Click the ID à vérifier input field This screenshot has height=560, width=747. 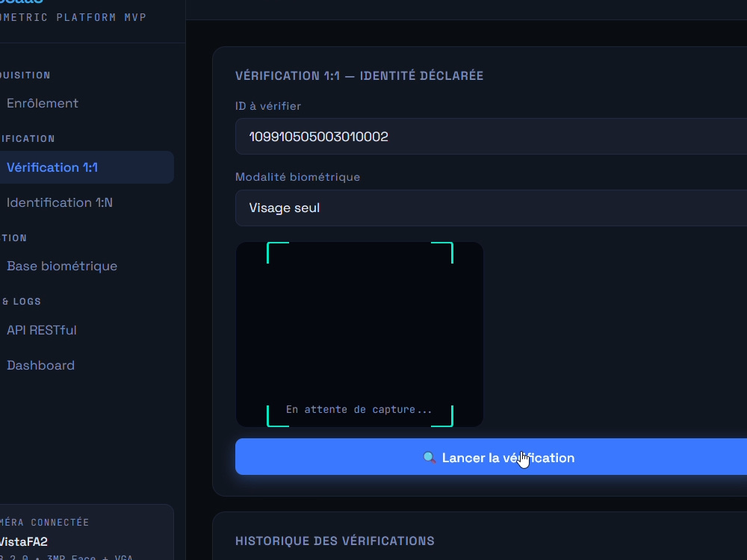tap(492, 137)
